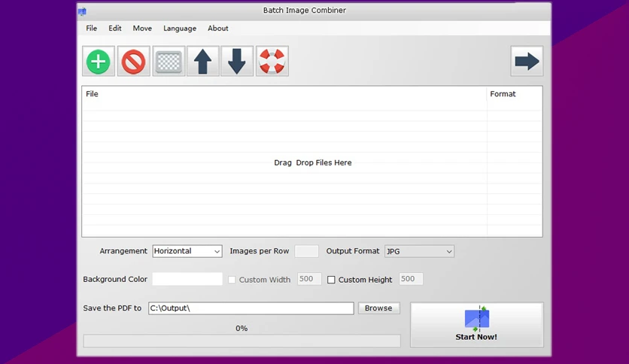This screenshot has width=629, height=364.
Task: Open the Edit menu
Action: coord(114,29)
